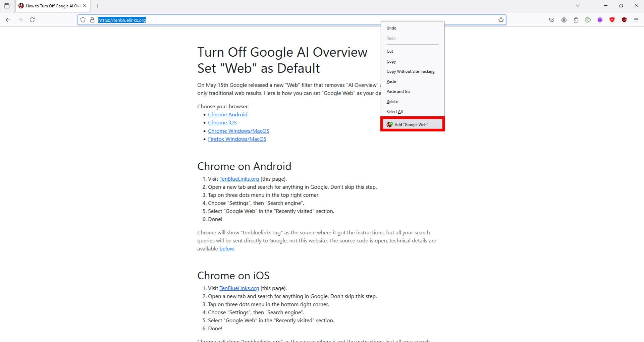Image resolution: width=644 pixels, height=342 pixels.
Task: Open the Chrome Windows/MacOS link
Action: pos(238,131)
